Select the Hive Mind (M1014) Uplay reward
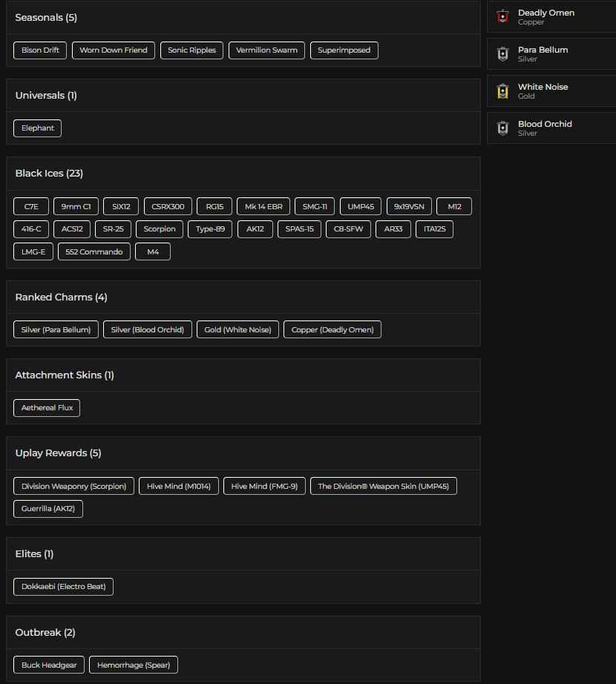Viewport: 616px width, 684px height. coord(178,486)
